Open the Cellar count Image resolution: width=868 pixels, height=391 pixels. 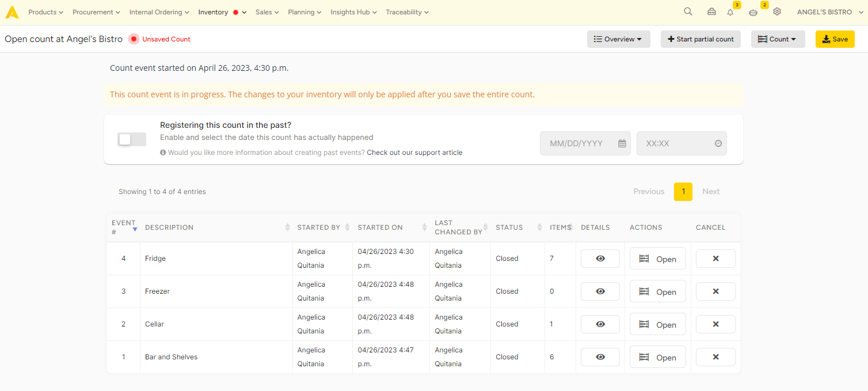pyautogui.click(x=658, y=324)
